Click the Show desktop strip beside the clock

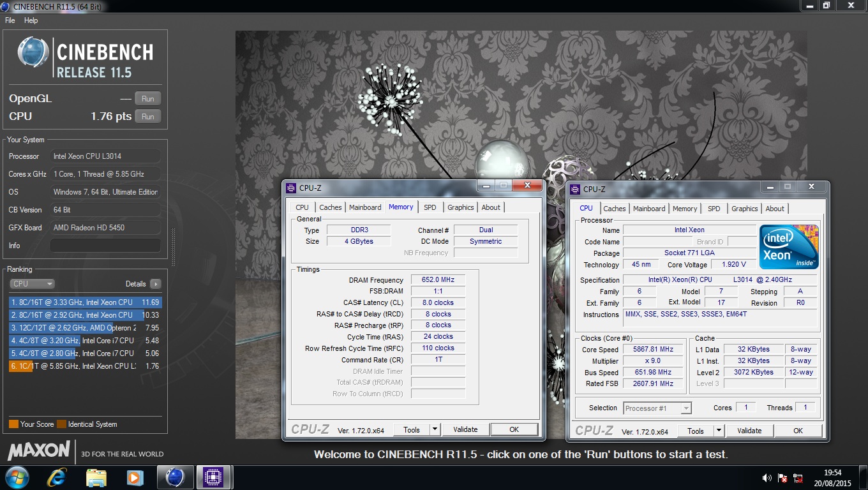pyautogui.click(x=864, y=478)
